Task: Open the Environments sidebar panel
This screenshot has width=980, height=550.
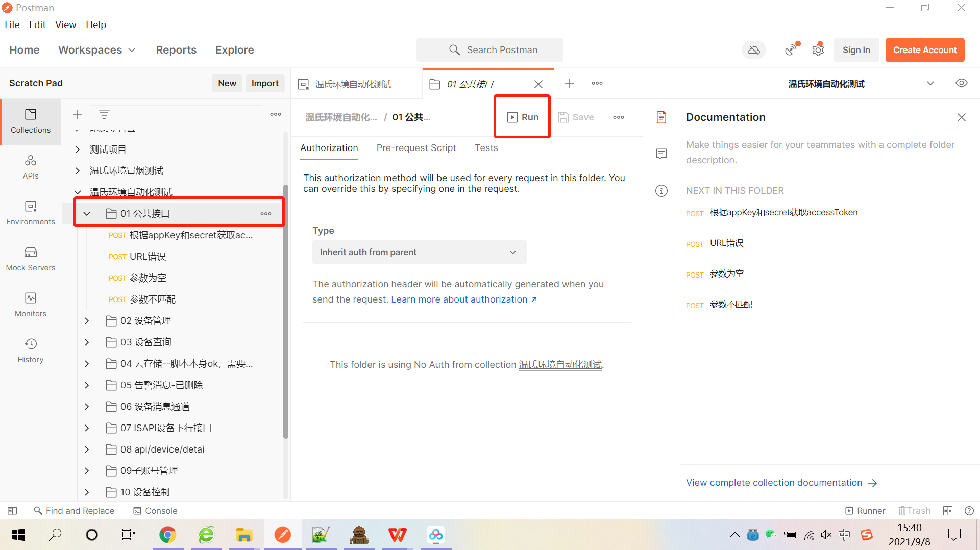Action: [31, 213]
